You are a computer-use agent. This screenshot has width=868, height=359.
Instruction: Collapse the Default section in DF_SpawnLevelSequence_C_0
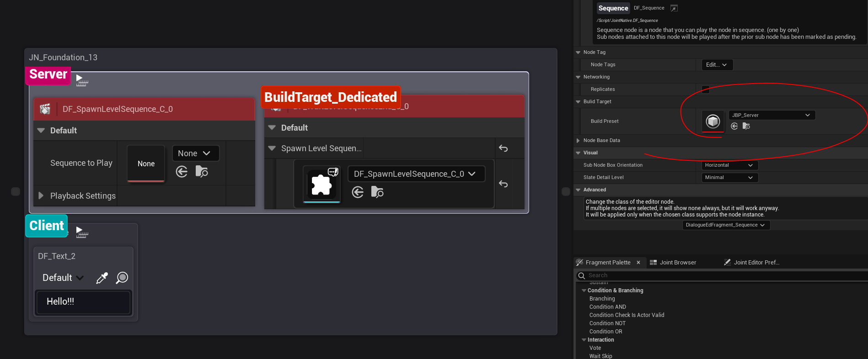41,131
